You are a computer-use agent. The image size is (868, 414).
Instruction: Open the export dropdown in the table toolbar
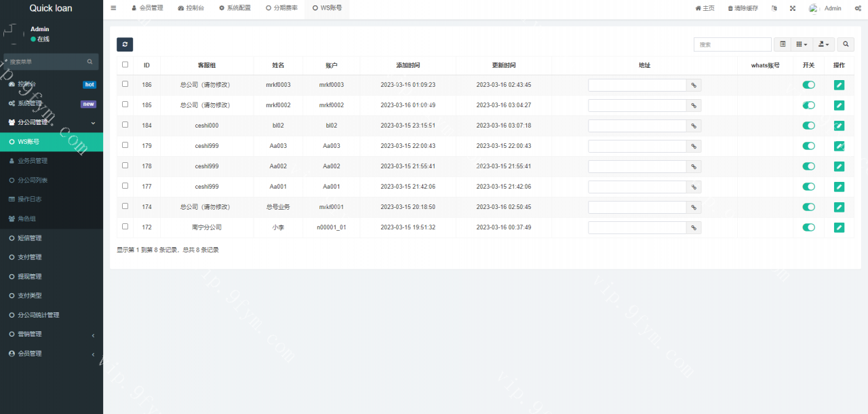tap(824, 44)
